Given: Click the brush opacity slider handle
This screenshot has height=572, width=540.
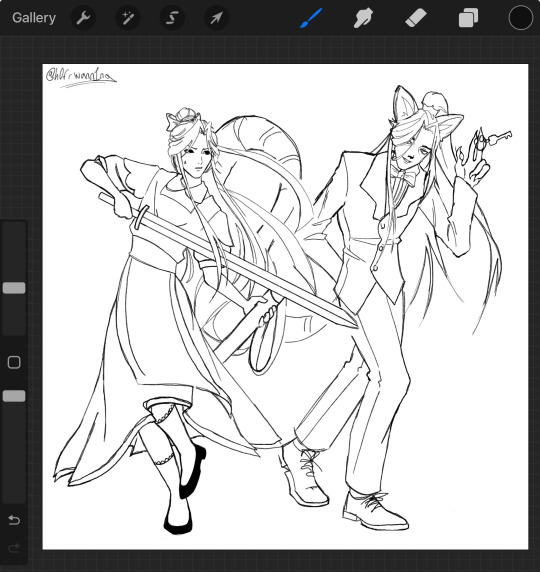Looking at the screenshot, I should [14, 396].
